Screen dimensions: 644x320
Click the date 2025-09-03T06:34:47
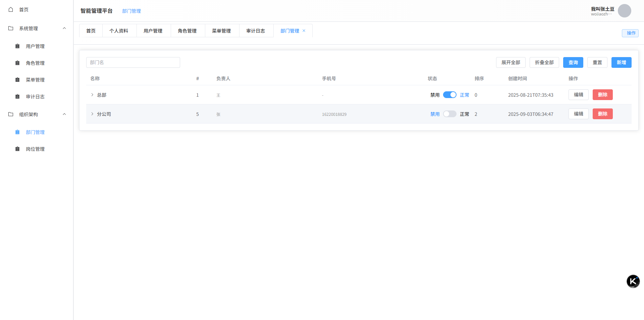531,114
